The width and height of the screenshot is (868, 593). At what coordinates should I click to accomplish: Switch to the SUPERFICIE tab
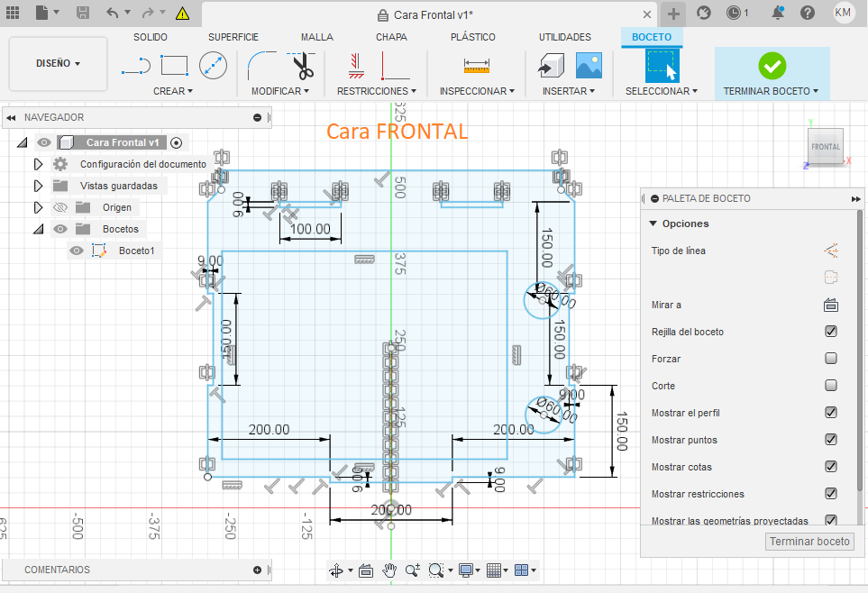pos(233,37)
